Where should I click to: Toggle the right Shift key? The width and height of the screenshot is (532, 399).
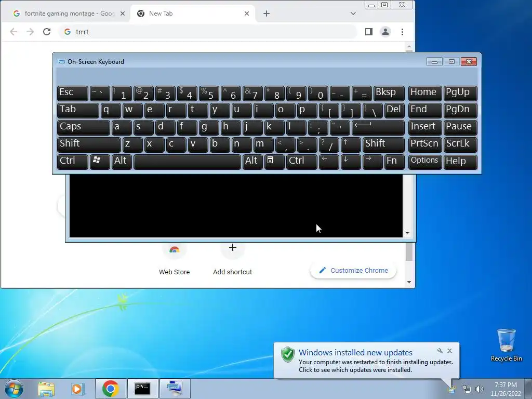384,144
